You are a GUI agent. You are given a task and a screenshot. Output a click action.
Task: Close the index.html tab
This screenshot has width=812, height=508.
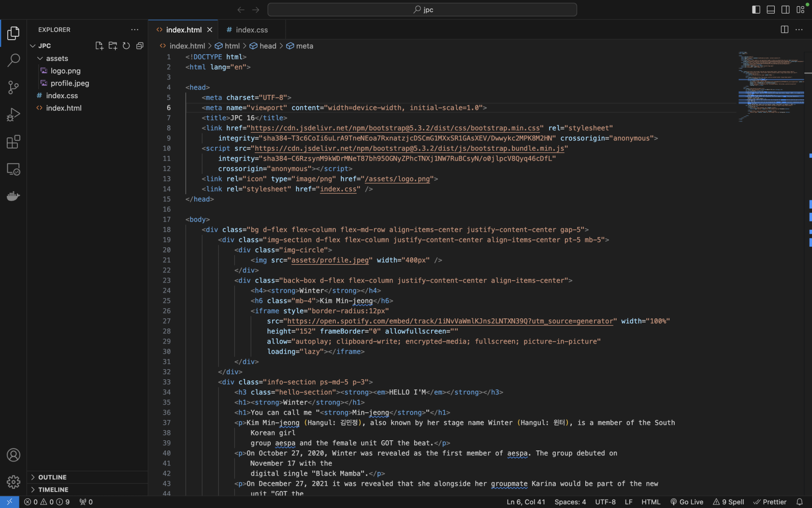(210, 30)
